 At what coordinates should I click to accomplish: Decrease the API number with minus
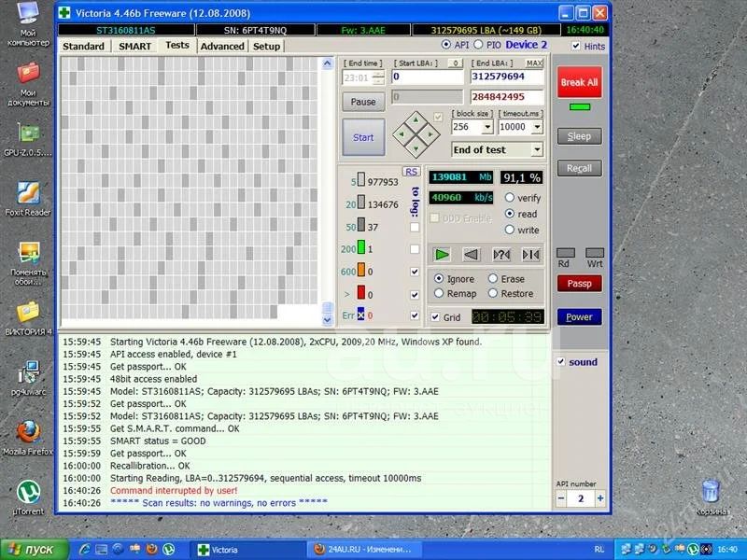click(x=561, y=498)
